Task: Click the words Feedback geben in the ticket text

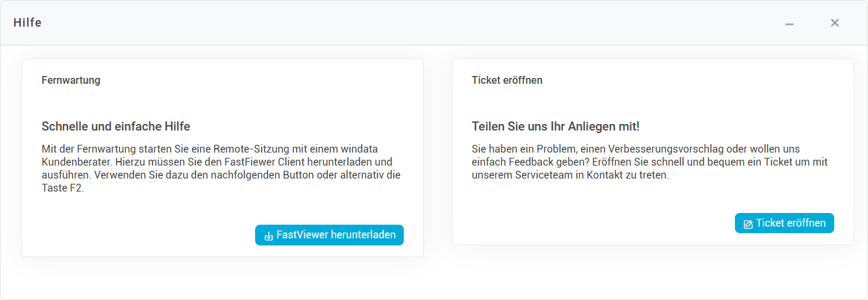Action: (538, 162)
